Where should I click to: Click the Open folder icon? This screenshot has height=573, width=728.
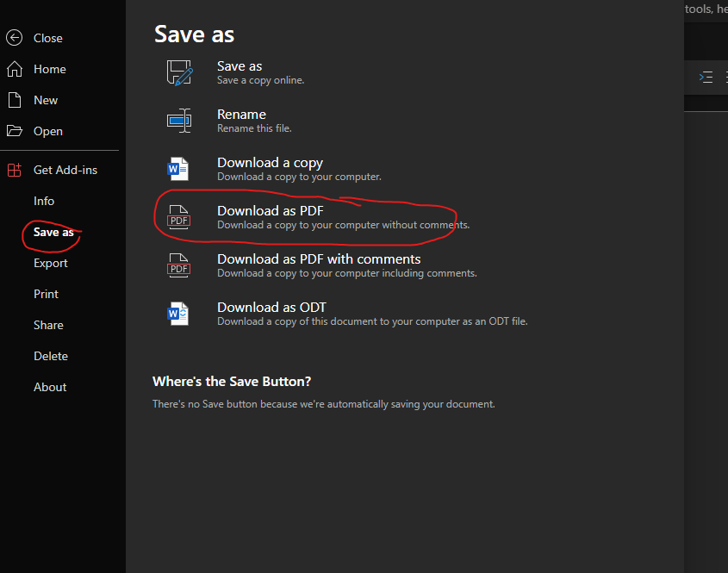click(15, 131)
